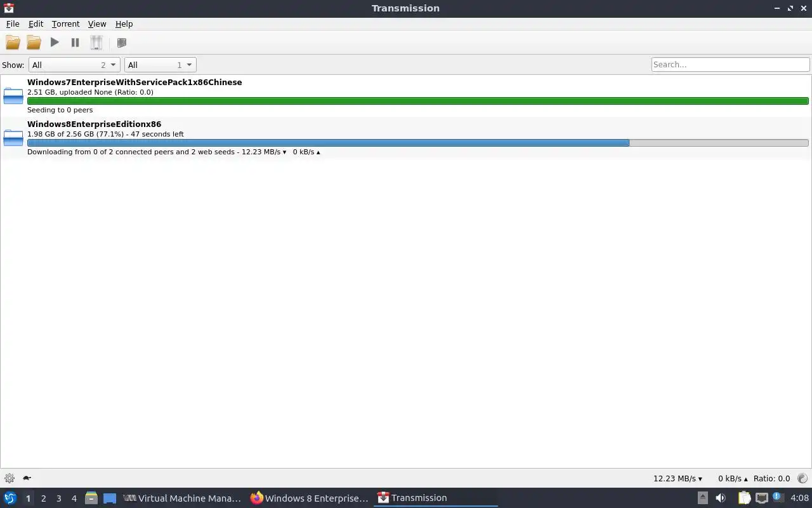
Task: Click the green Windows7 seeding progress bar
Action: 417,101
